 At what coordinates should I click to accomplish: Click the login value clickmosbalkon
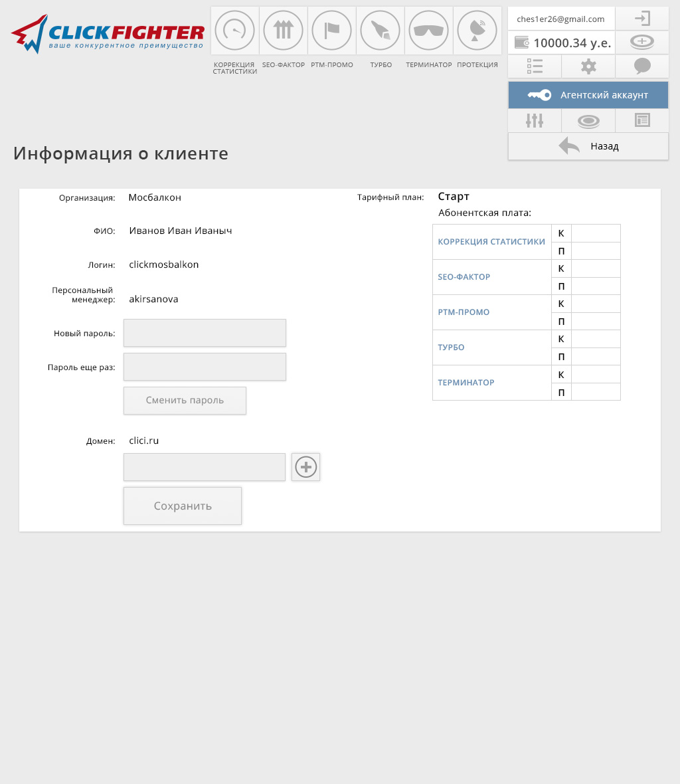pyautogui.click(x=164, y=264)
